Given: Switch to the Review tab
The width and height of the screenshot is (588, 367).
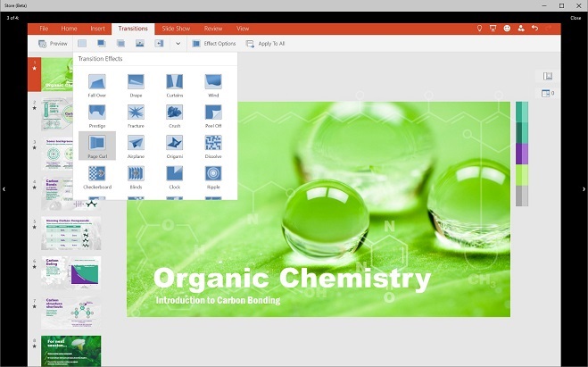Looking at the screenshot, I should [x=213, y=29].
